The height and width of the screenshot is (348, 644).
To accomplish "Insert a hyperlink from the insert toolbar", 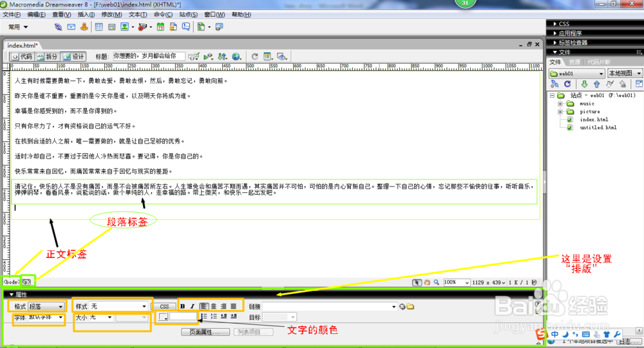I will pos(58,27).
